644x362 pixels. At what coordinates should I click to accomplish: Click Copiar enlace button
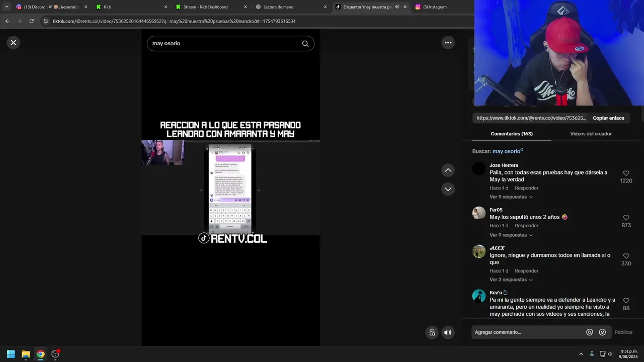608,118
